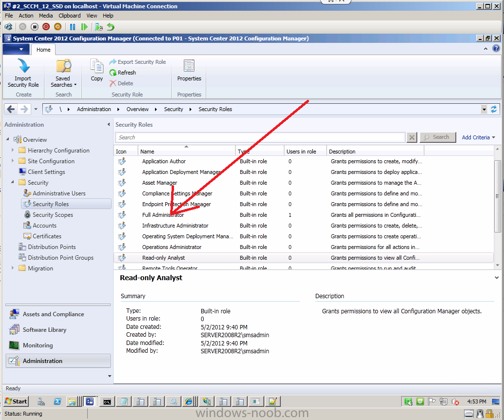The height and width of the screenshot is (420, 504).
Task: Click the VM turn off (stop) icon
Action: 35,27
